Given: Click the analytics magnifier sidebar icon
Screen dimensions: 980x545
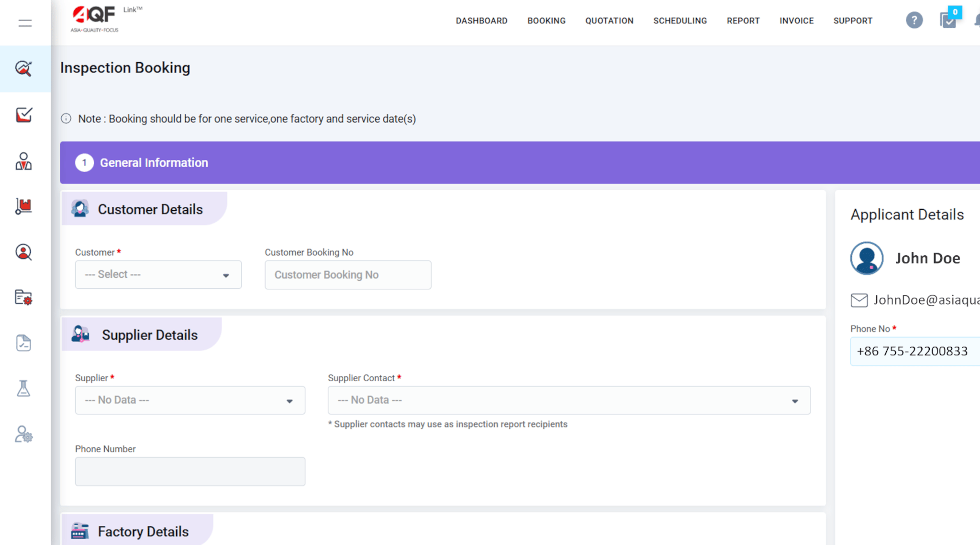Looking at the screenshot, I should pyautogui.click(x=23, y=68).
